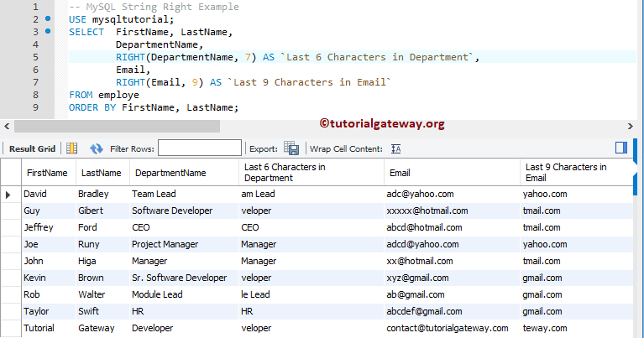The image size is (644, 338).
Task: Click the left scroll arrow of the editor
Action: pyautogui.click(x=7, y=126)
